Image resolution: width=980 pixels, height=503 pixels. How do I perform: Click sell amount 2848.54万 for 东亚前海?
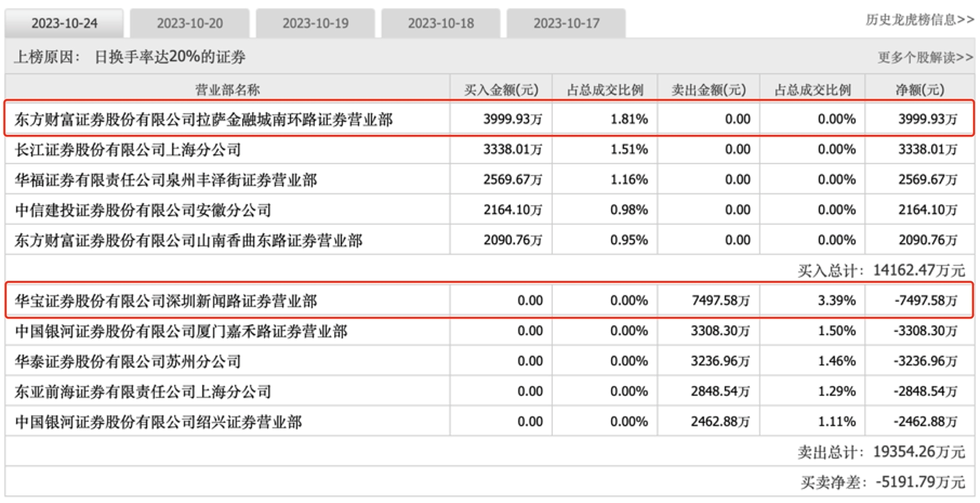click(x=720, y=393)
